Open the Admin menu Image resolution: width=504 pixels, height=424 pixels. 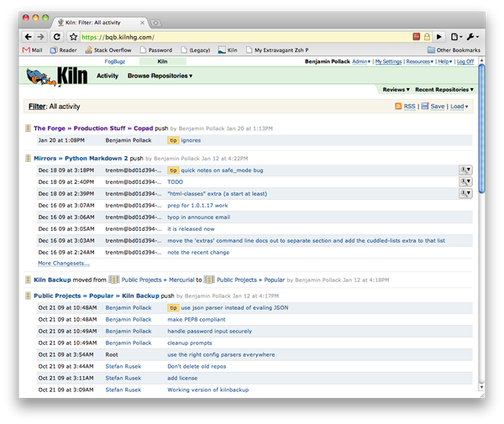tap(361, 61)
